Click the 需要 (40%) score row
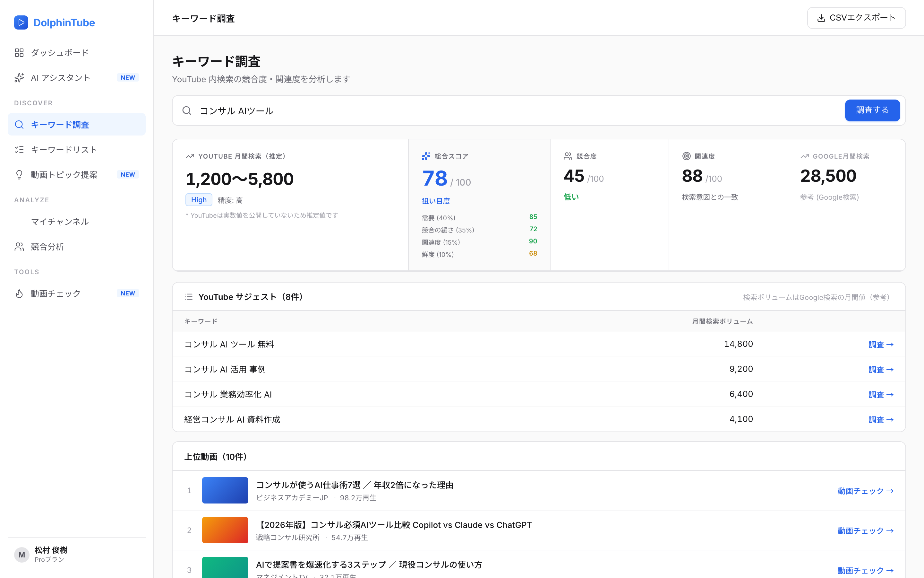This screenshot has height=578, width=924. click(x=479, y=217)
